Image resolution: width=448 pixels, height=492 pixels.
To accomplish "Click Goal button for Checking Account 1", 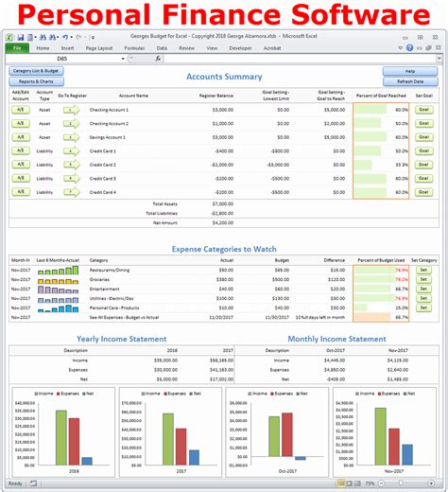I will click(424, 110).
